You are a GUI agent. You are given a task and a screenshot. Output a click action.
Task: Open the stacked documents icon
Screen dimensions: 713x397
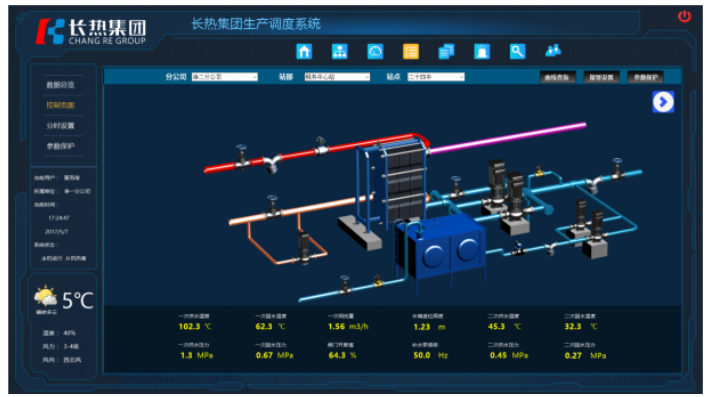point(446,51)
